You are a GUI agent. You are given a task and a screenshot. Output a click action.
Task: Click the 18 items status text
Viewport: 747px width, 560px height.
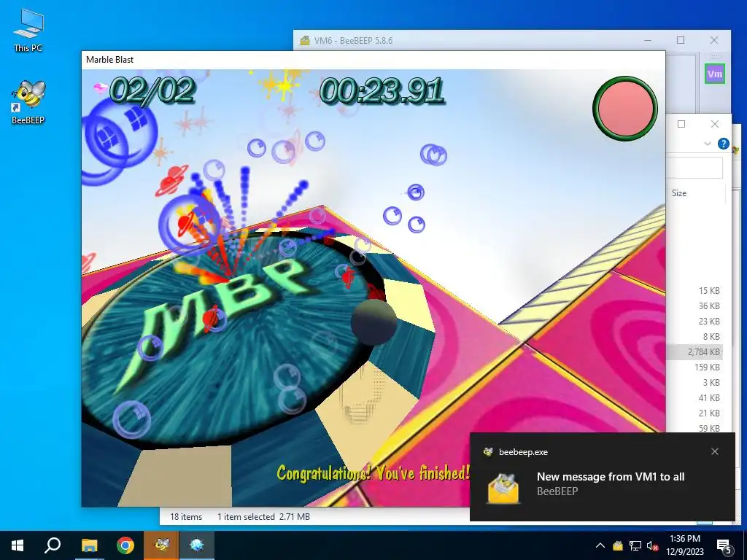tap(186, 517)
